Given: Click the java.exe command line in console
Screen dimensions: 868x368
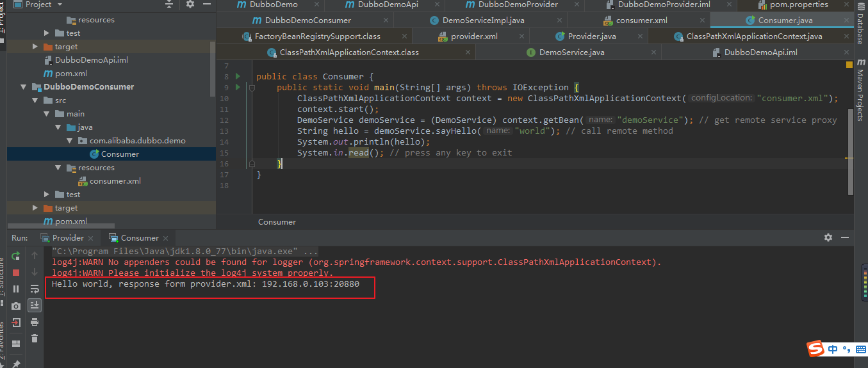Looking at the screenshot, I should pos(185,252).
